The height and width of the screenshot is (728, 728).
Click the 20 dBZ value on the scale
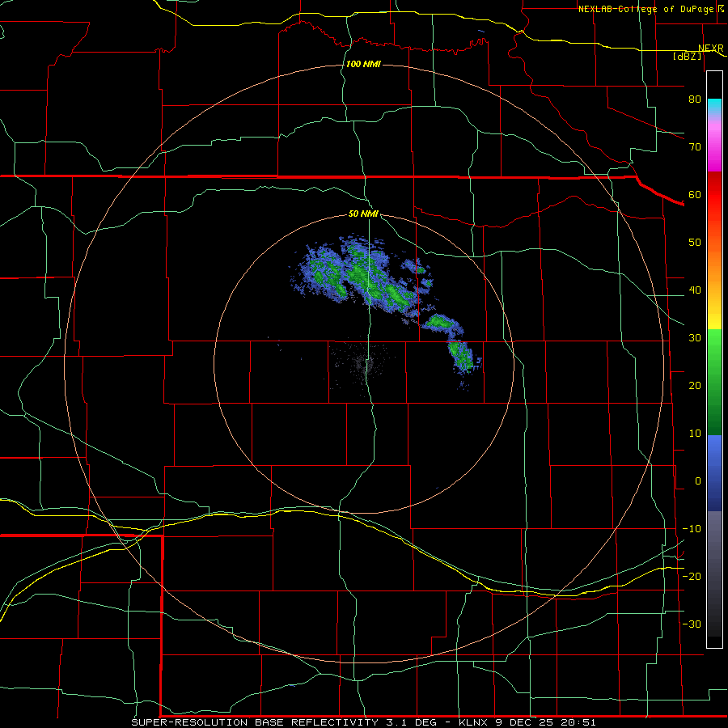(695, 386)
